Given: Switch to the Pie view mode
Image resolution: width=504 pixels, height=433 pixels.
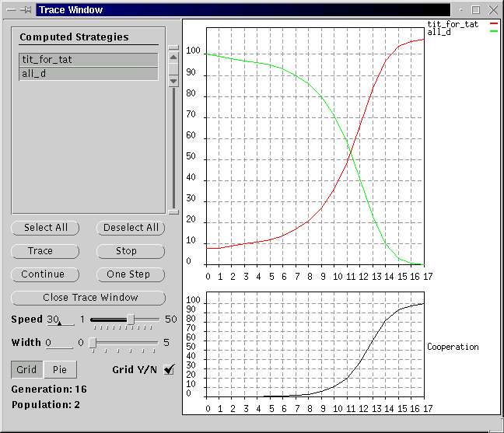Looking at the screenshot, I should [59, 370].
